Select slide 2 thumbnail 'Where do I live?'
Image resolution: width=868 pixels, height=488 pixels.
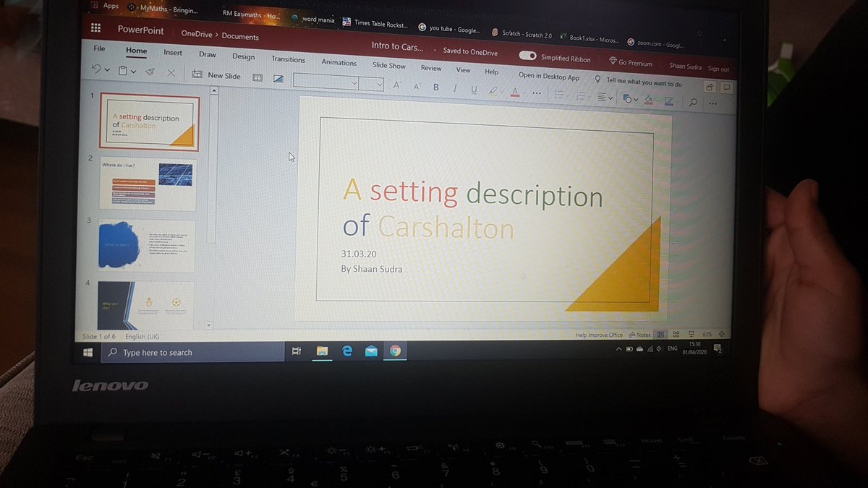point(148,183)
